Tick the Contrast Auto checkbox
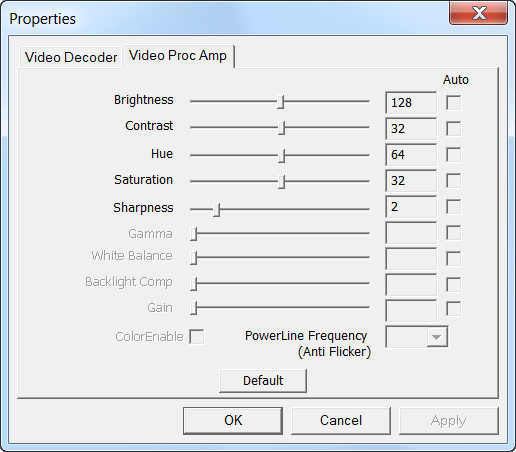The image size is (516, 452). (454, 129)
